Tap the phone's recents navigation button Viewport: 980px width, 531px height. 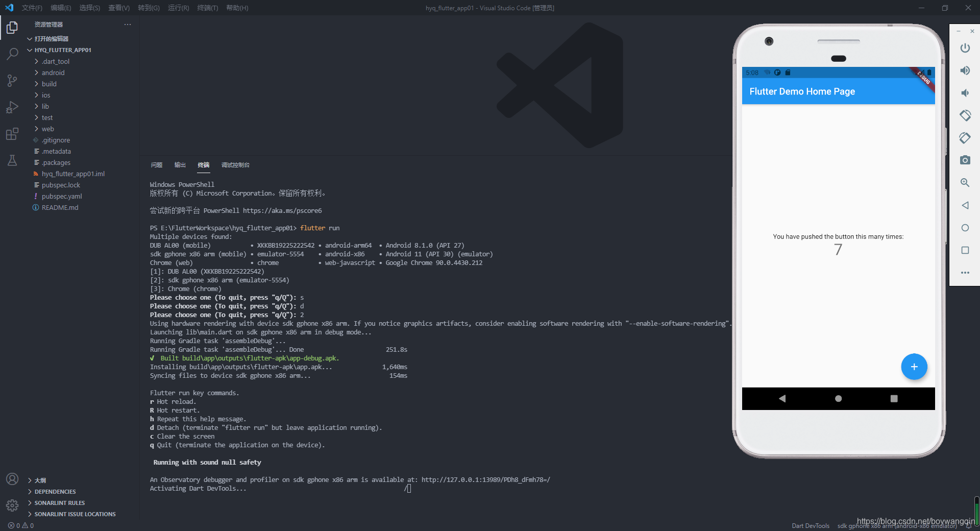(x=894, y=398)
